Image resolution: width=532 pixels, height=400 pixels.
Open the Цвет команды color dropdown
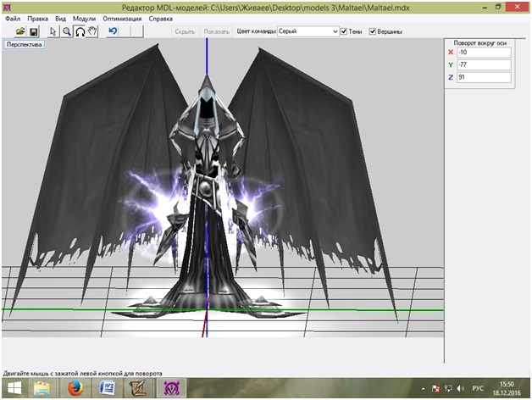[308, 31]
